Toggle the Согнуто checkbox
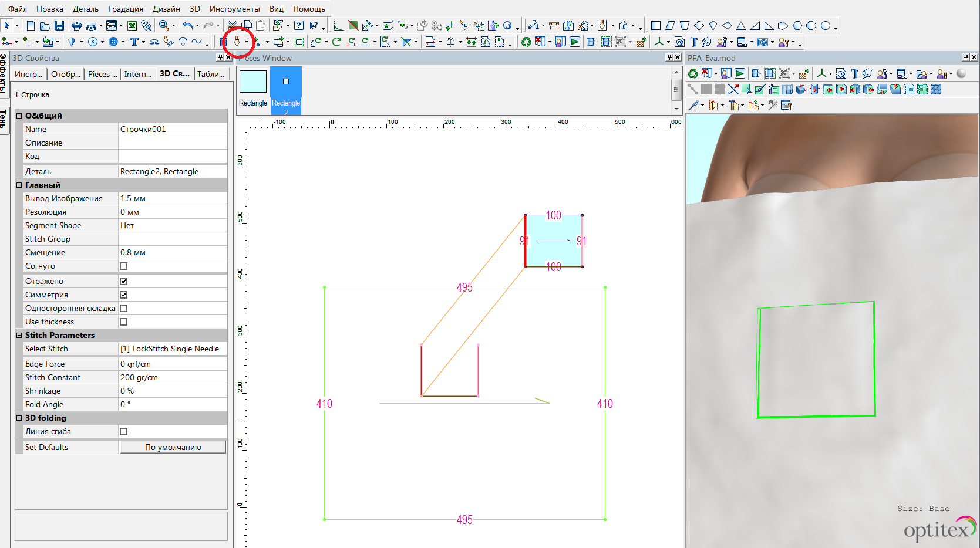This screenshot has width=980, height=548. pos(124,266)
